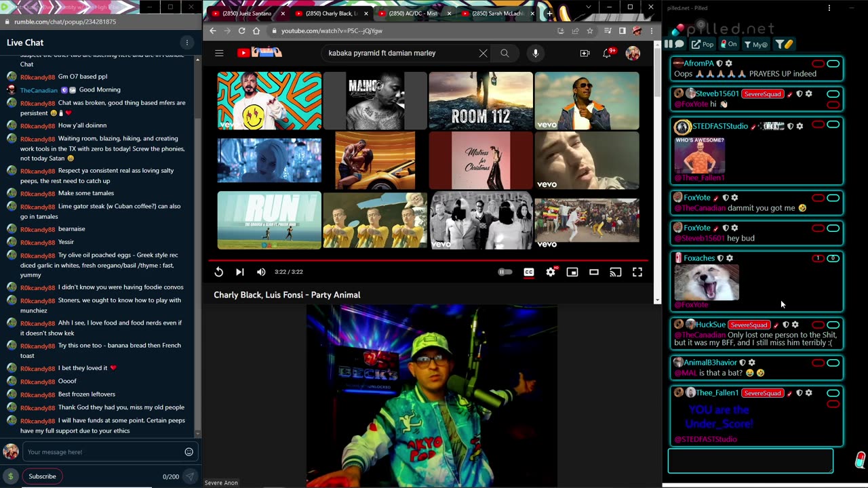Send Rumble chat message arrow

[x=190, y=476]
